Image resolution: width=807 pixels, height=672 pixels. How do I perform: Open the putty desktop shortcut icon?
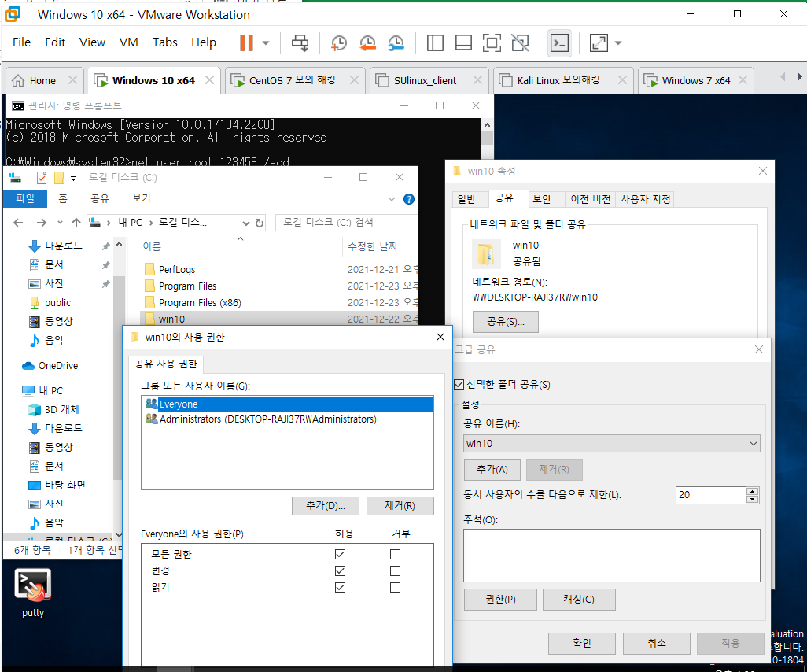[x=33, y=593]
